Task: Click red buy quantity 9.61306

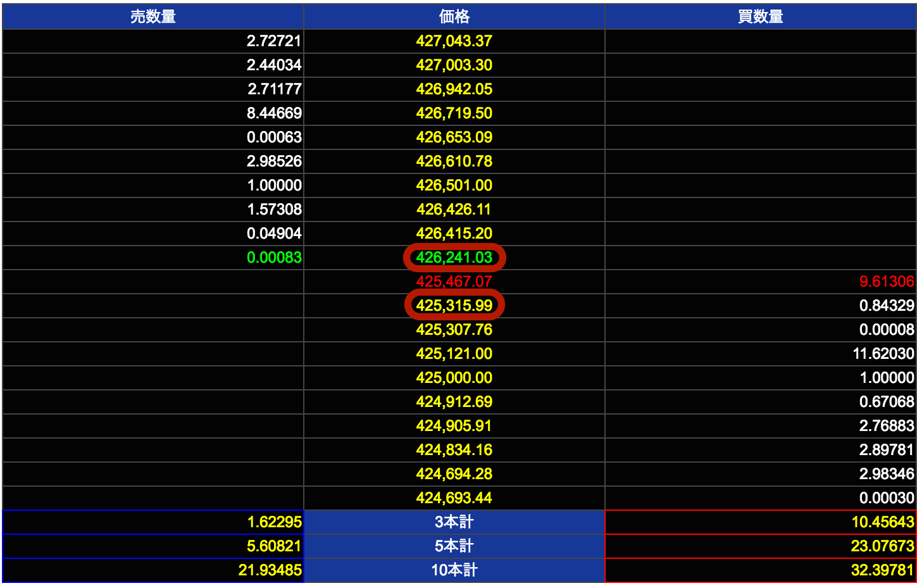Action: [x=887, y=282]
